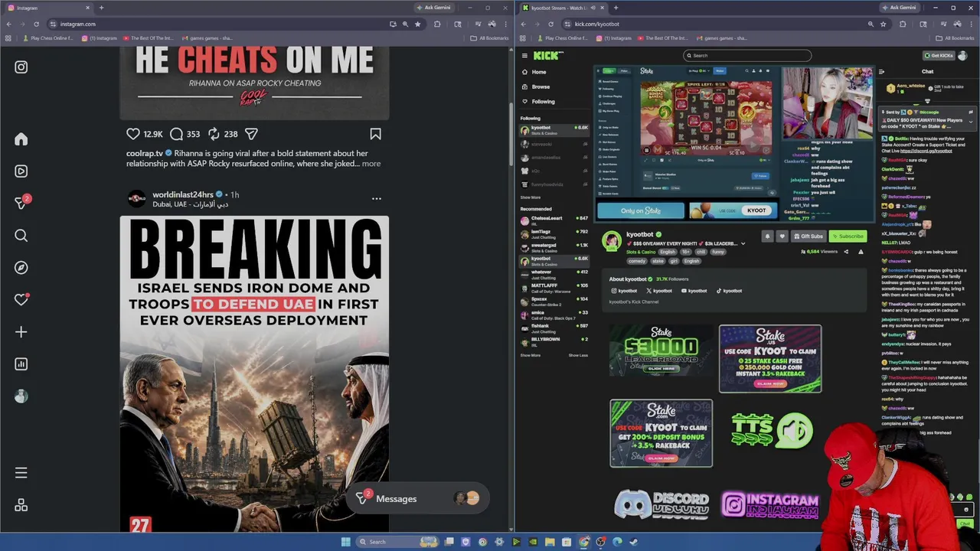Open Also from Meta icon in Instagram sidebar

[21, 505]
